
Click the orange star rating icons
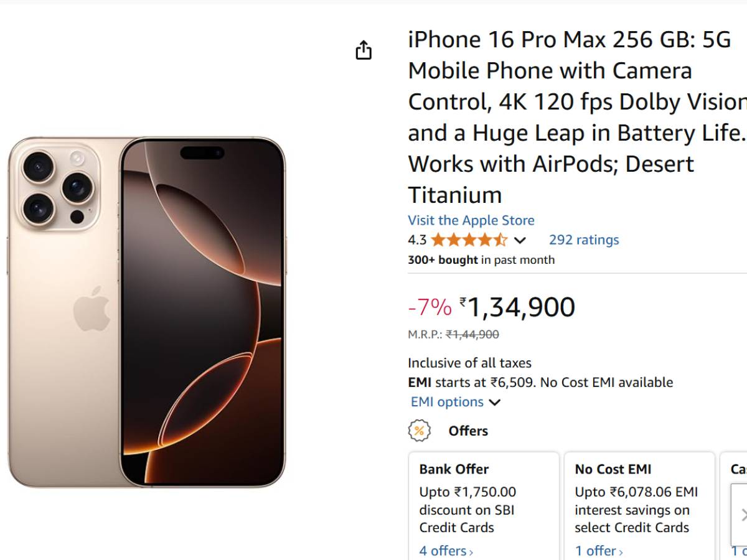469,240
